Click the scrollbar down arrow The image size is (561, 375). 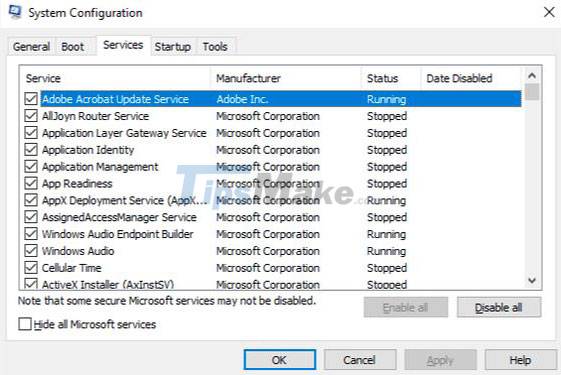point(532,280)
